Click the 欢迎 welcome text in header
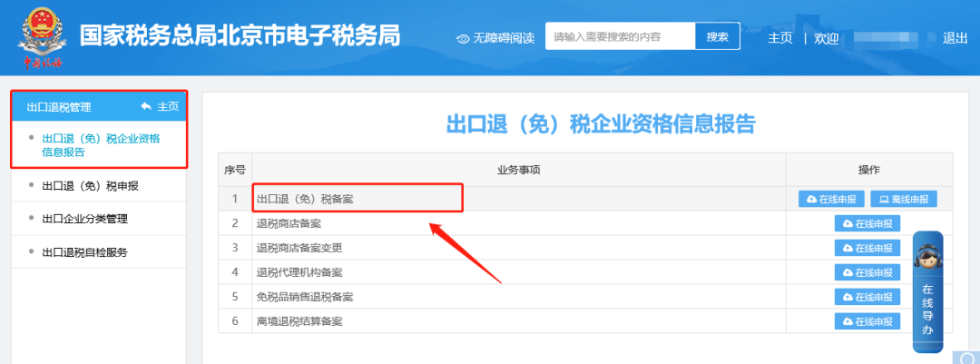 pos(827,38)
